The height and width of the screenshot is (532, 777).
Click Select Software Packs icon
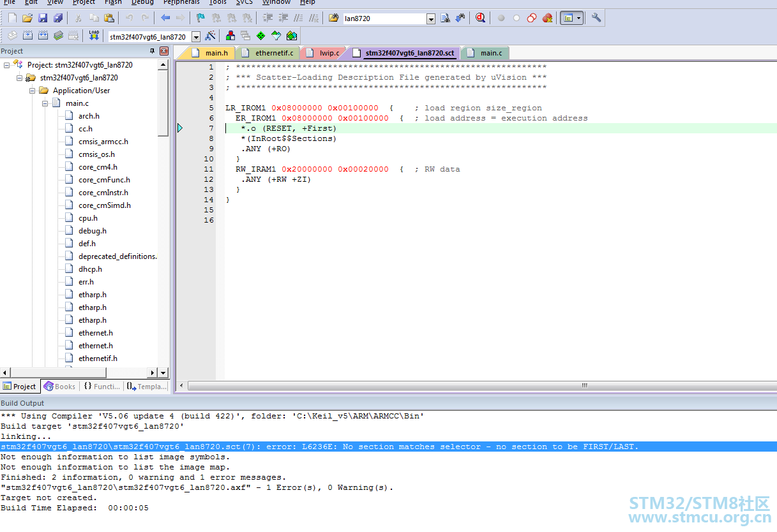pyautogui.click(x=276, y=36)
